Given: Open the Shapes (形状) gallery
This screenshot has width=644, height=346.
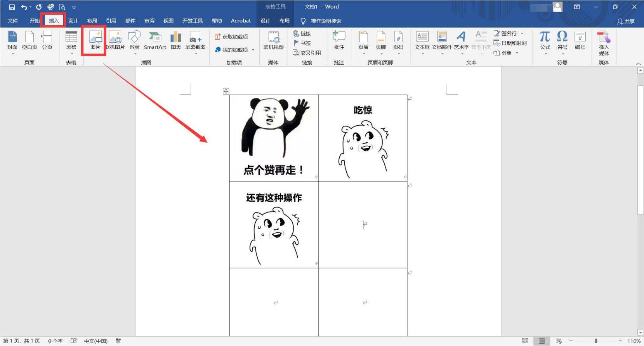Looking at the screenshot, I should (x=135, y=43).
